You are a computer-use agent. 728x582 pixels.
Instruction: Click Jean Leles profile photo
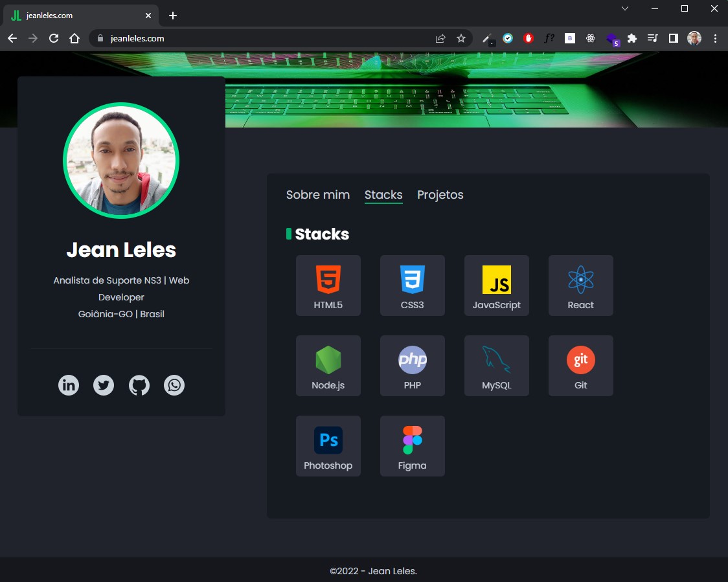pos(121,161)
